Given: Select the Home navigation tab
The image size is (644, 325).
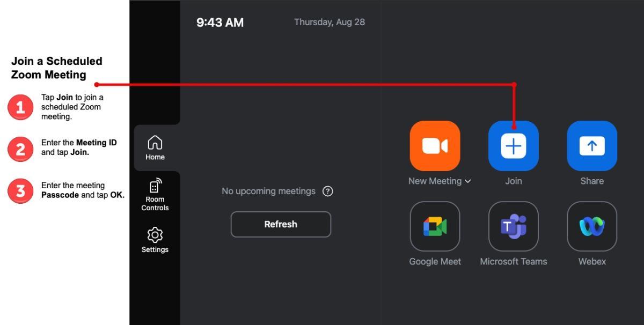Looking at the screenshot, I should [x=155, y=147].
